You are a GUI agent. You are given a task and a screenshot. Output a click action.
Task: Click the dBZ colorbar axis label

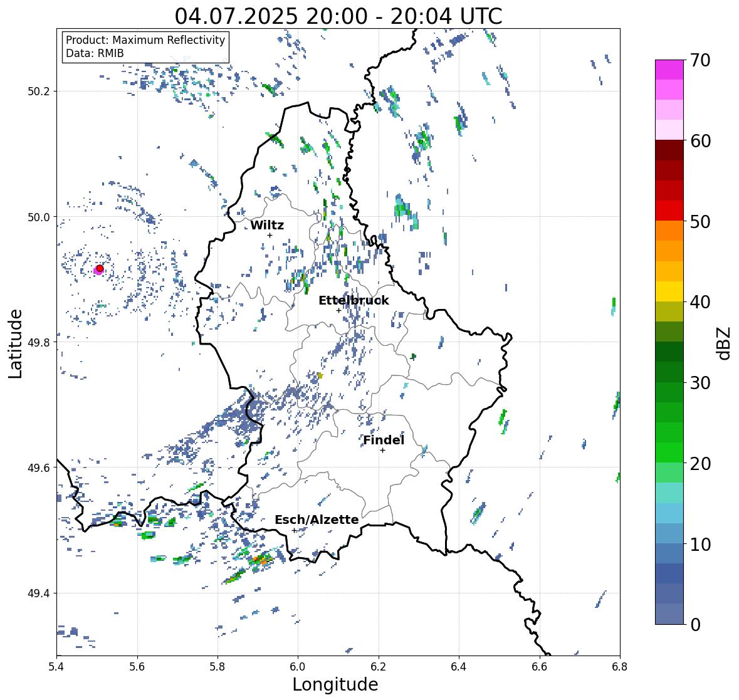pyautogui.click(x=725, y=343)
